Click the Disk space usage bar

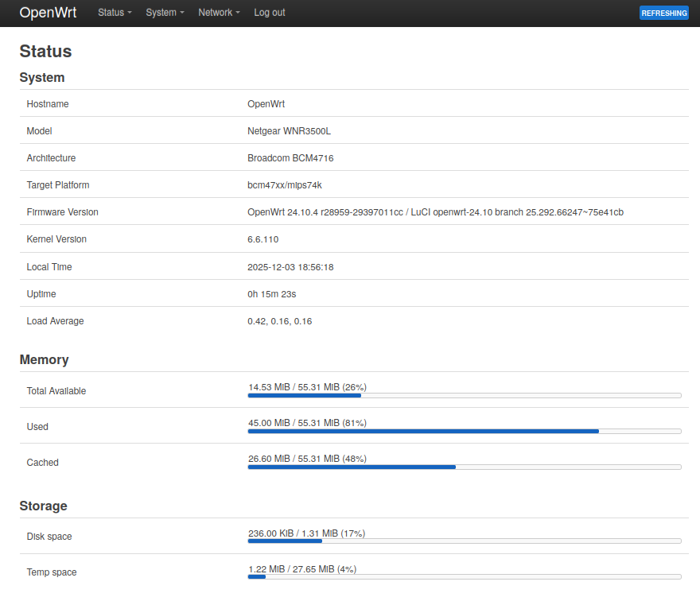tap(464, 540)
